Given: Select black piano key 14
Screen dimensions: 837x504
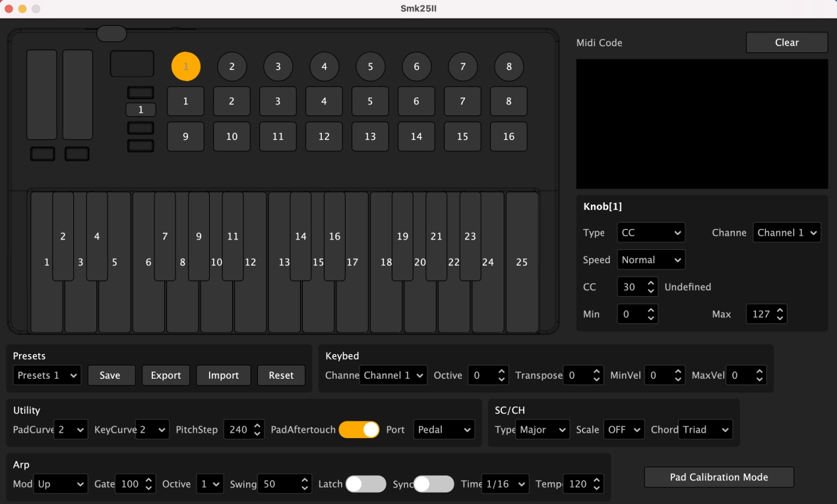Looking at the screenshot, I should pyautogui.click(x=301, y=236).
